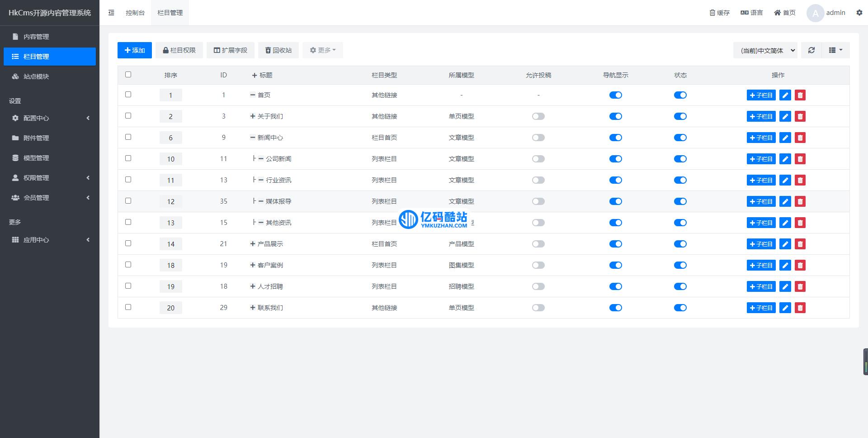Expand 配置中心 in the sidebar
Screen dimensions: 868x438
tap(50, 118)
